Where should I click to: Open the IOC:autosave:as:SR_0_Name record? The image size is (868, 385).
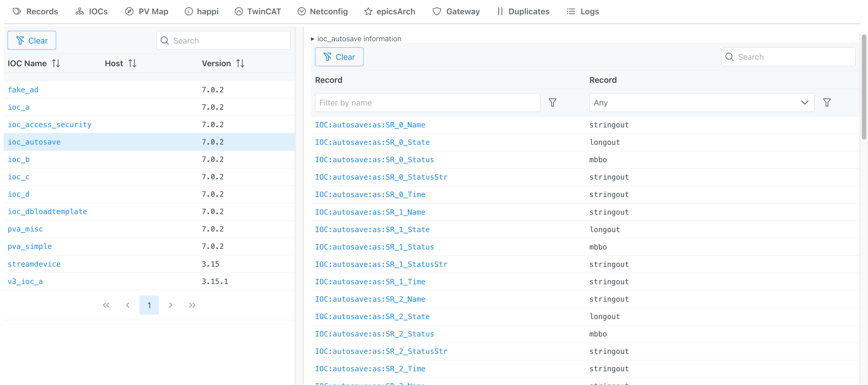tap(370, 125)
